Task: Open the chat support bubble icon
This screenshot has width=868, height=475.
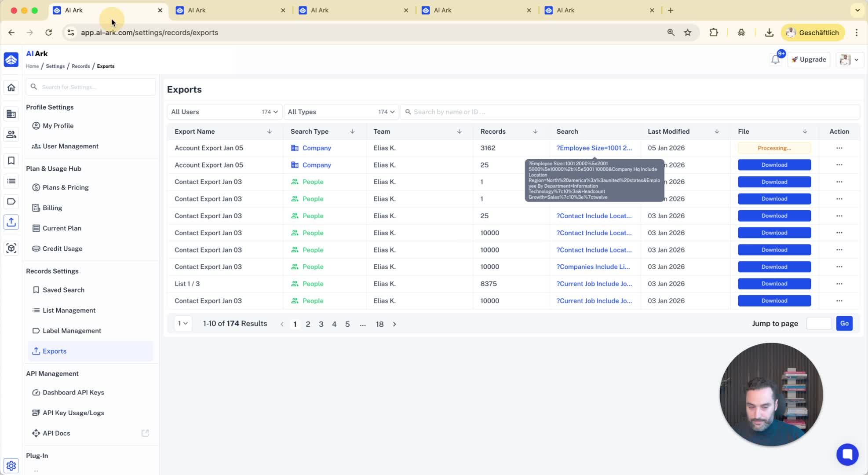Action: [847, 454]
